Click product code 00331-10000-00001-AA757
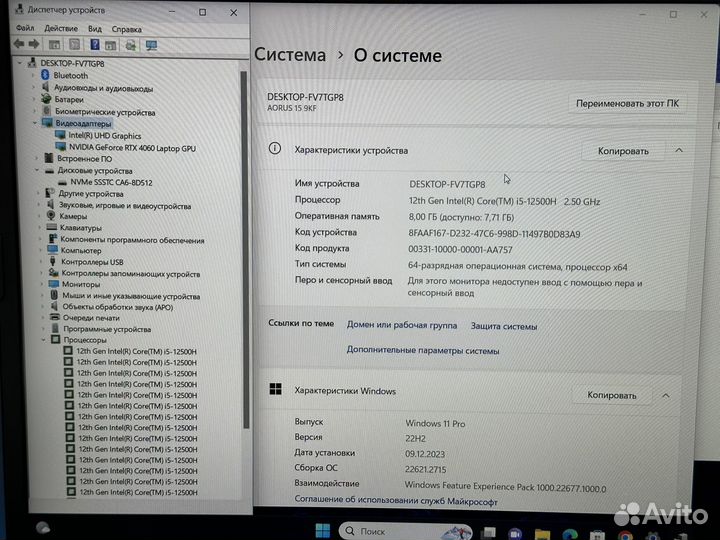Screen dimensions: 720x540 tap(460, 249)
